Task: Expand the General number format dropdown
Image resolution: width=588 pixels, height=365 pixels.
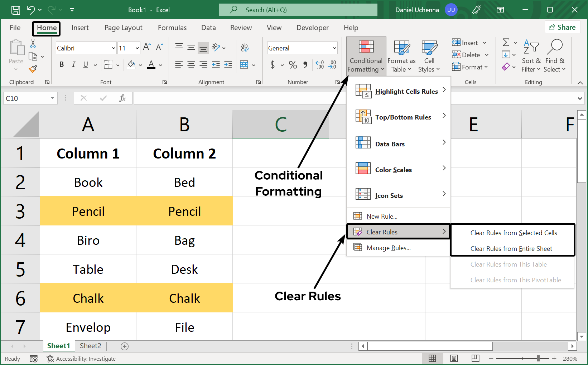Action: [334, 48]
